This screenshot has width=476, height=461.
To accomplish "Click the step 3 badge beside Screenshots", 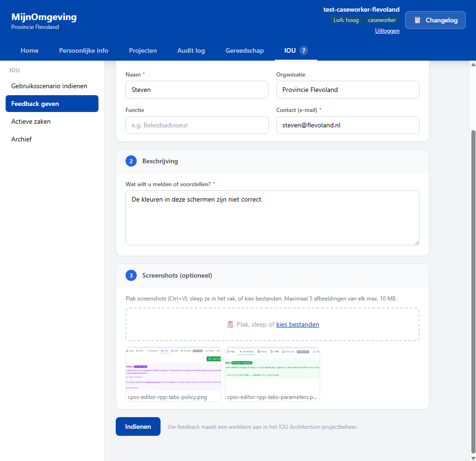I will point(131,275).
